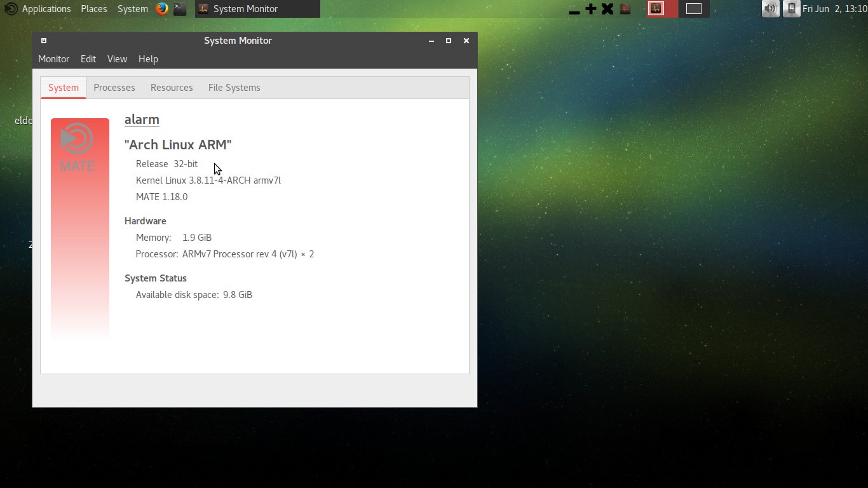Open the View menu
Screen dimensions: 868x488
tap(117, 59)
